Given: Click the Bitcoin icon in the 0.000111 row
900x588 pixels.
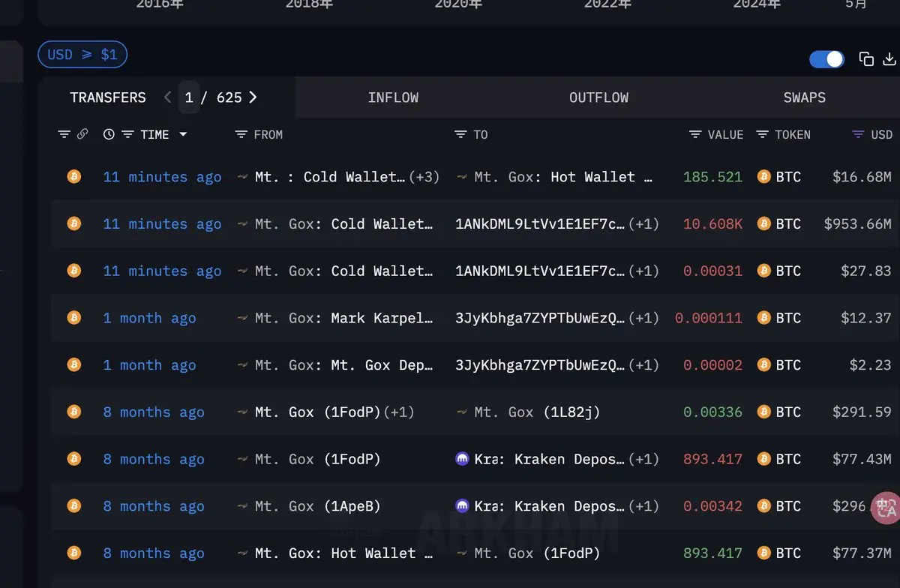Looking at the screenshot, I should pyautogui.click(x=73, y=317).
